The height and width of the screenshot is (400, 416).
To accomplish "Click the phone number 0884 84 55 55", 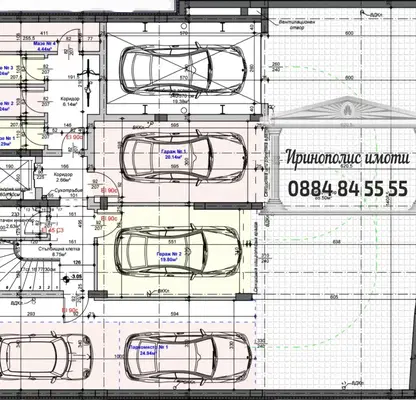I will pos(348,189).
